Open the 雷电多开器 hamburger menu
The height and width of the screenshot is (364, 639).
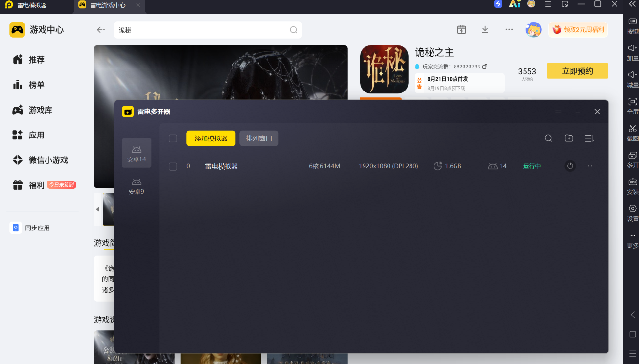tap(558, 112)
